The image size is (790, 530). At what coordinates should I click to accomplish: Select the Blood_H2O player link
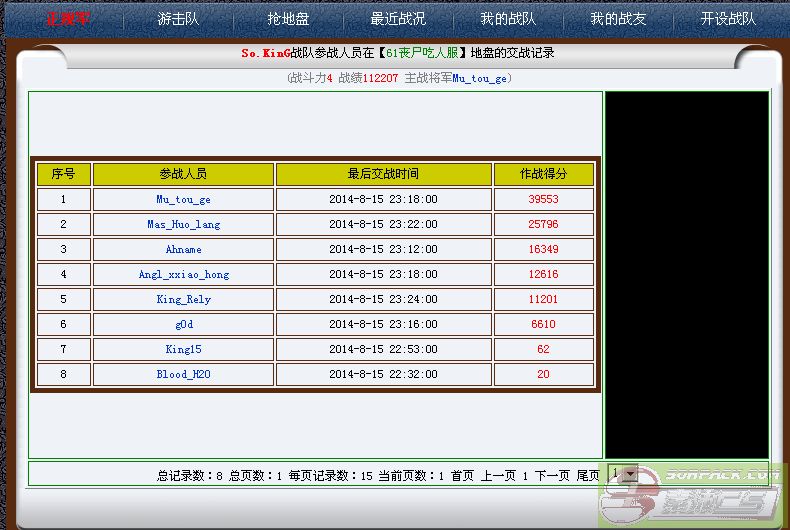[183, 374]
